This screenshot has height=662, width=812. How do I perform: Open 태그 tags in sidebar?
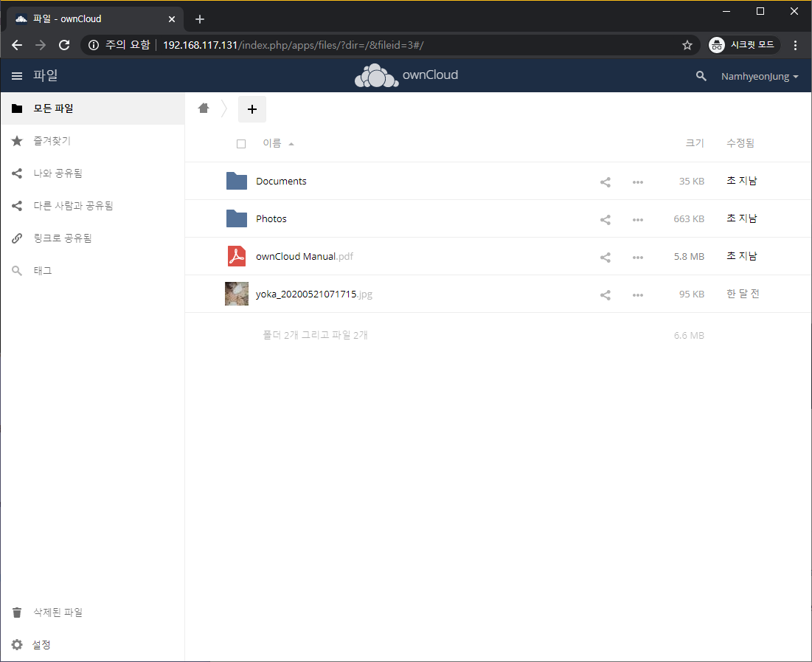[x=93, y=271]
